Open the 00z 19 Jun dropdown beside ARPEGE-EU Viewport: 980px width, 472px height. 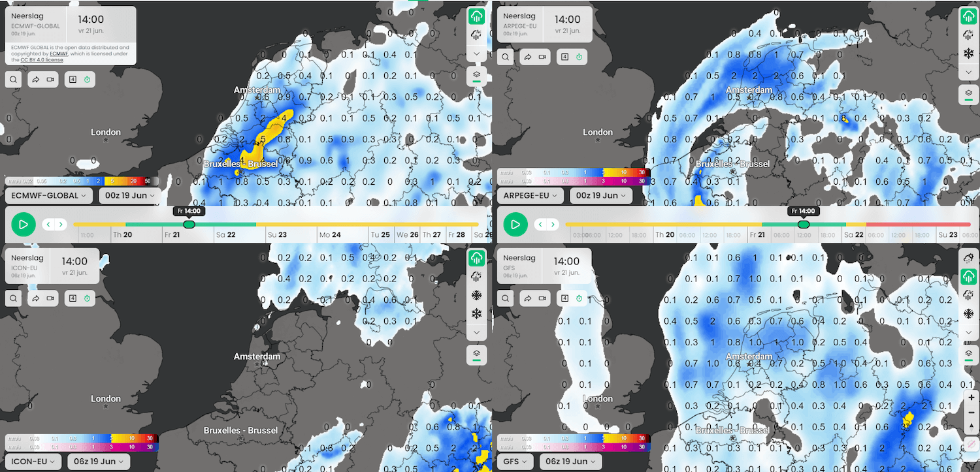[600, 195]
